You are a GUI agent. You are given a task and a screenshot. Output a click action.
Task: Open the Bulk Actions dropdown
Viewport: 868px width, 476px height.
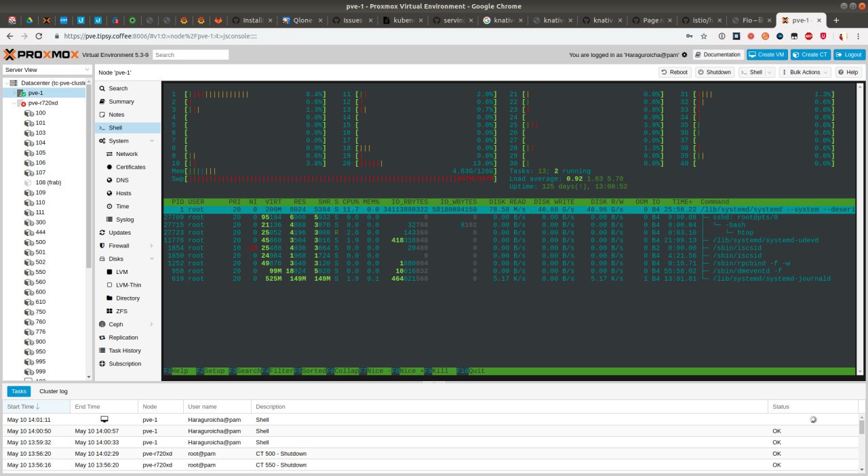click(804, 72)
